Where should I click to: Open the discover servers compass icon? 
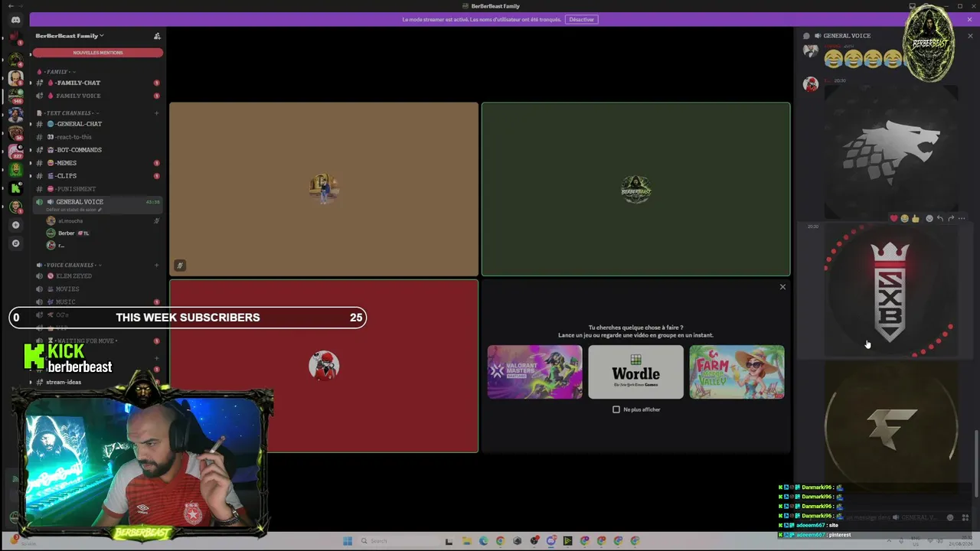click(15, 243)
